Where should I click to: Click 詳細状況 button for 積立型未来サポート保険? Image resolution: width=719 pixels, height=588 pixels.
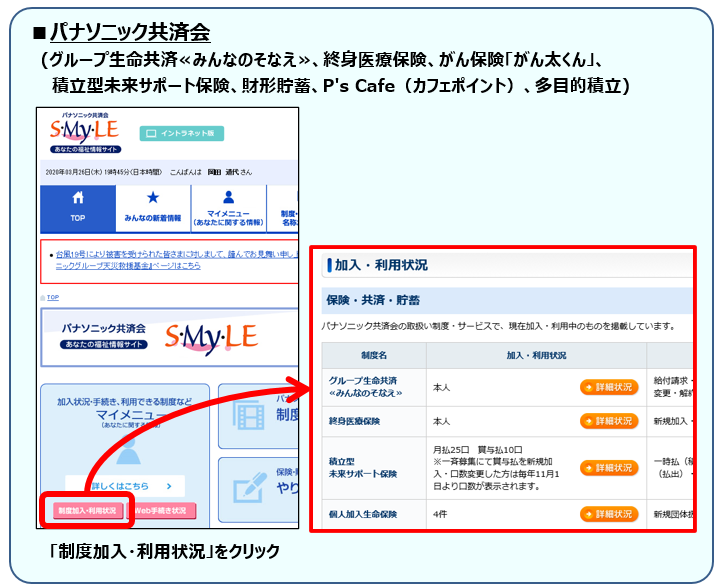[x=609, y=468]
